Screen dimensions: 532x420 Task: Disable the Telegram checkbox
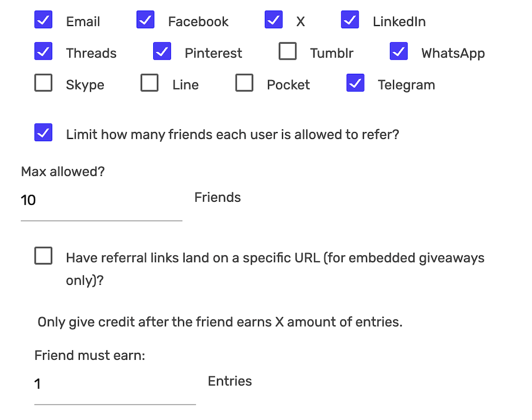coord(355,84)
